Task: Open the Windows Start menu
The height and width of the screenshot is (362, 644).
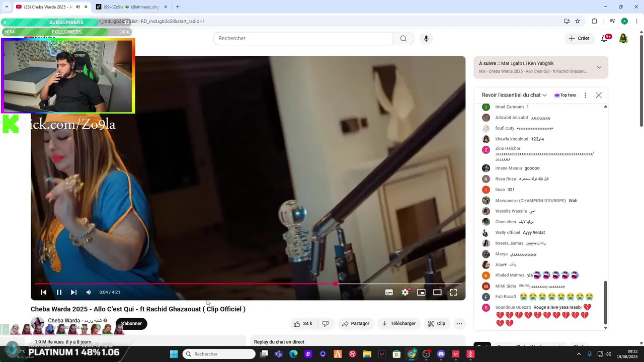Action: [174, 354]
